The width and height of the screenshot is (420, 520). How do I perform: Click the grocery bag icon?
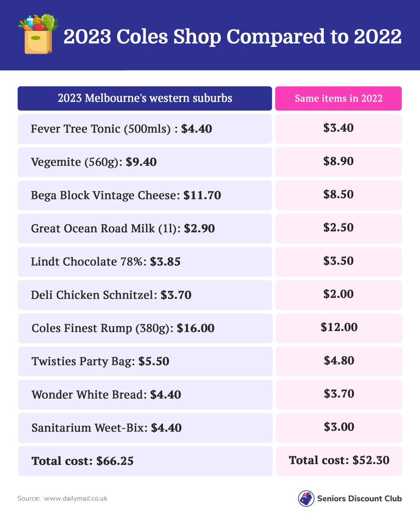click(38, 35)
